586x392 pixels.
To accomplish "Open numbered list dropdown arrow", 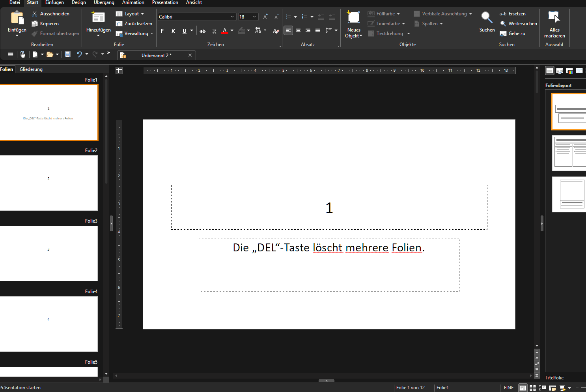I will 312,17.
